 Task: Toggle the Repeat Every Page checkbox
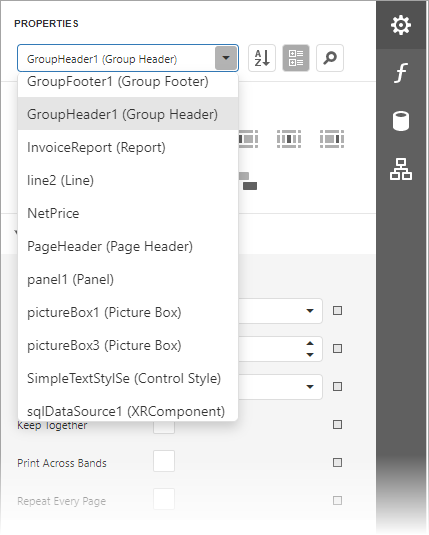point(164,499)
